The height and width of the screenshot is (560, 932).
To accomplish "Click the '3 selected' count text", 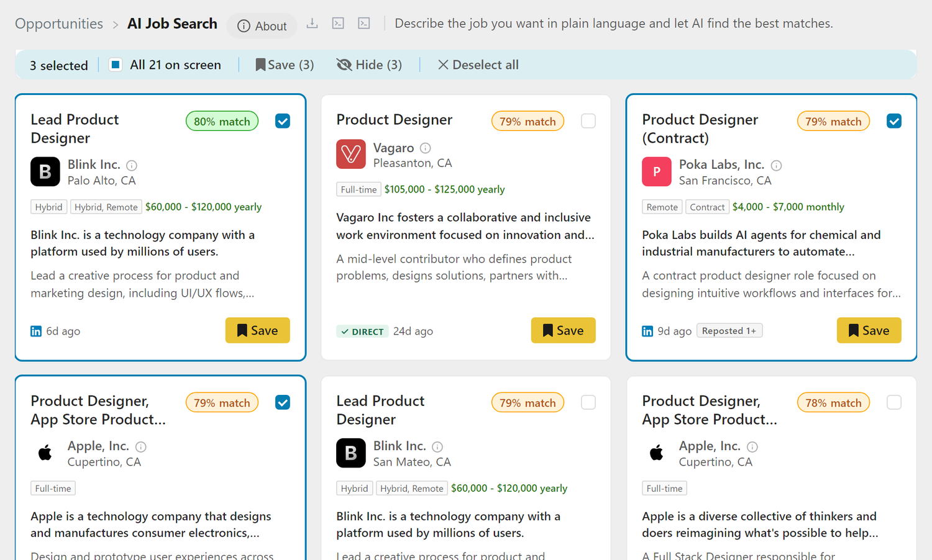I will [x=59, y=65].
